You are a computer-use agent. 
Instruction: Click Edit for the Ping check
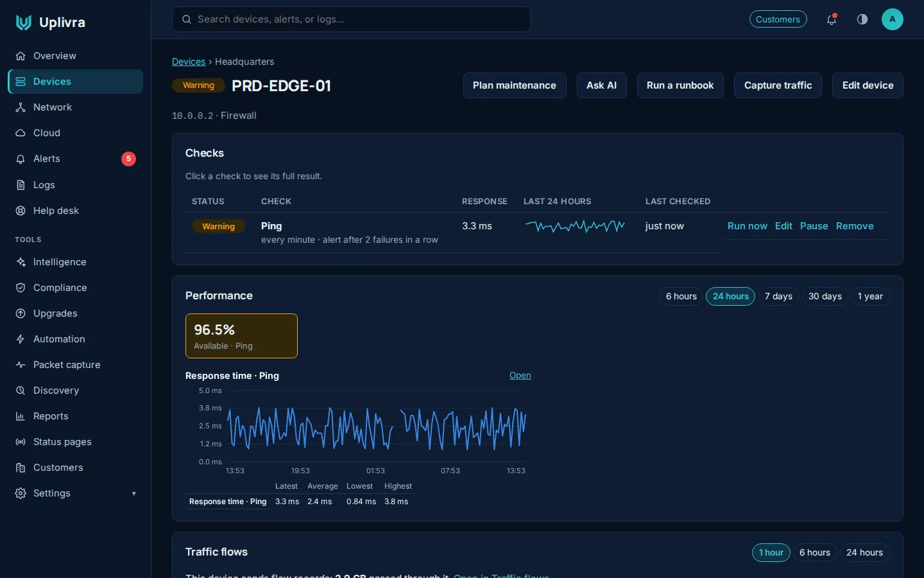[x=783, y=226]
